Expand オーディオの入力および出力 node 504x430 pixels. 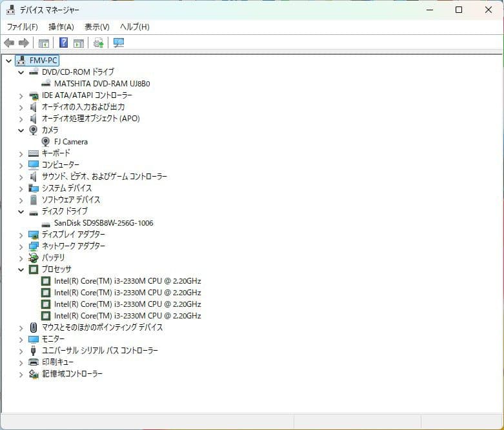click(x=21, y=107)
